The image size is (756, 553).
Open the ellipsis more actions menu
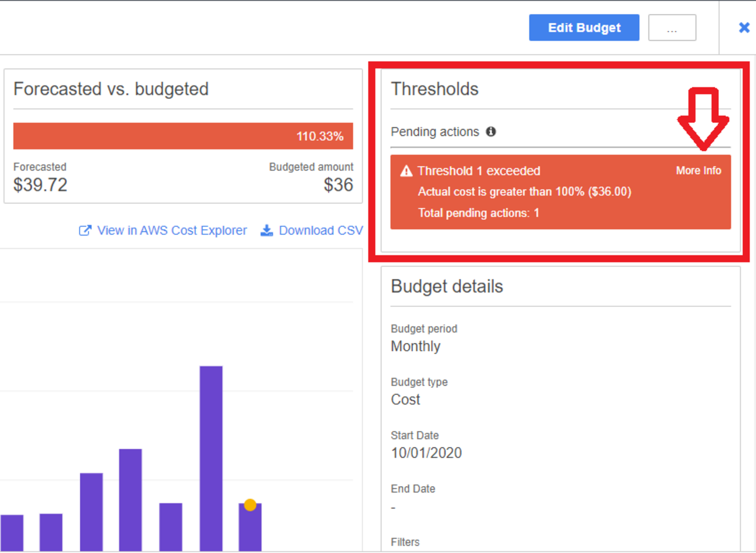[672, 28]
